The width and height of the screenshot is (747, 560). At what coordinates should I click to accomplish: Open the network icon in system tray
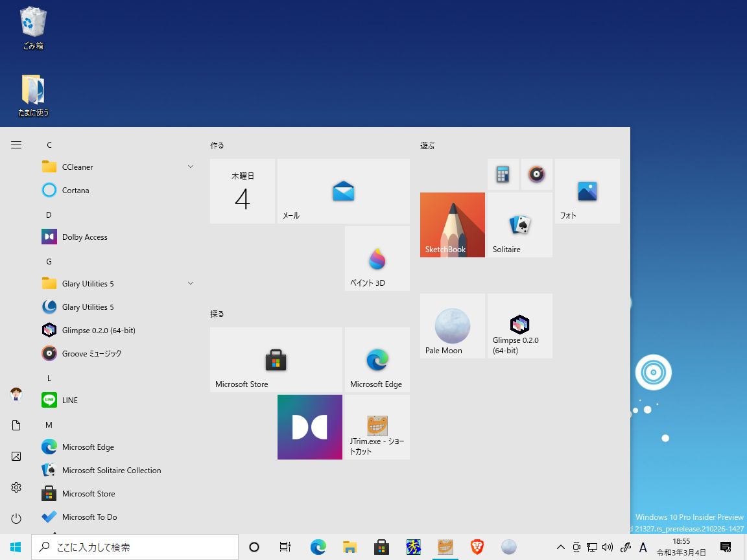click(x=591, y=547)
